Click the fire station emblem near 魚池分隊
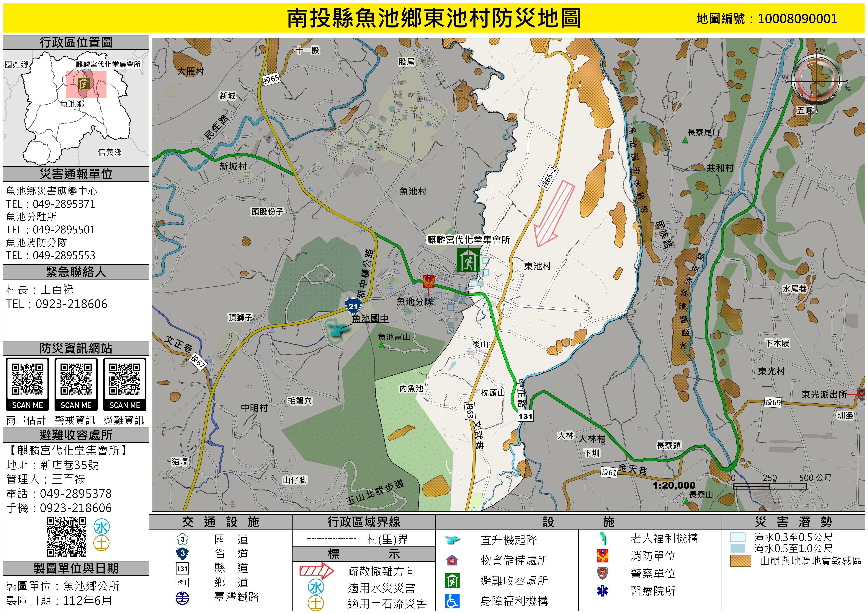The image size is (868, 614). pos(428,281)
